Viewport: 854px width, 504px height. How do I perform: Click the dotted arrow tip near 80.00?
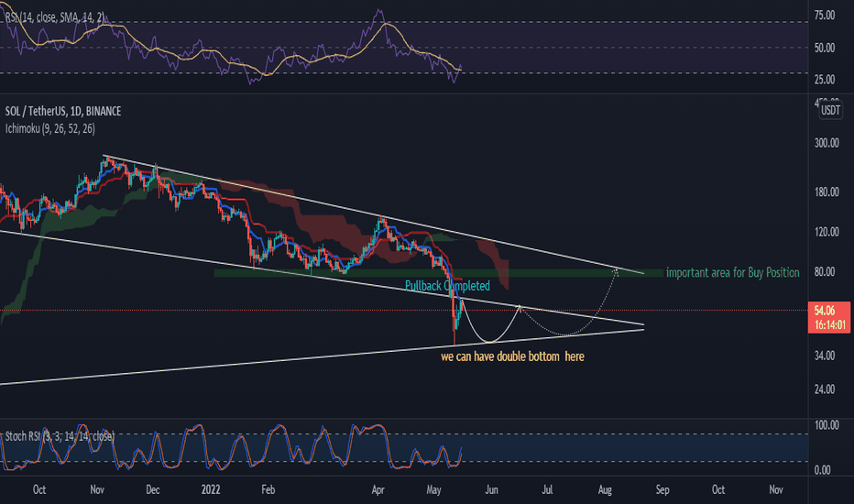tap(616, 270)
